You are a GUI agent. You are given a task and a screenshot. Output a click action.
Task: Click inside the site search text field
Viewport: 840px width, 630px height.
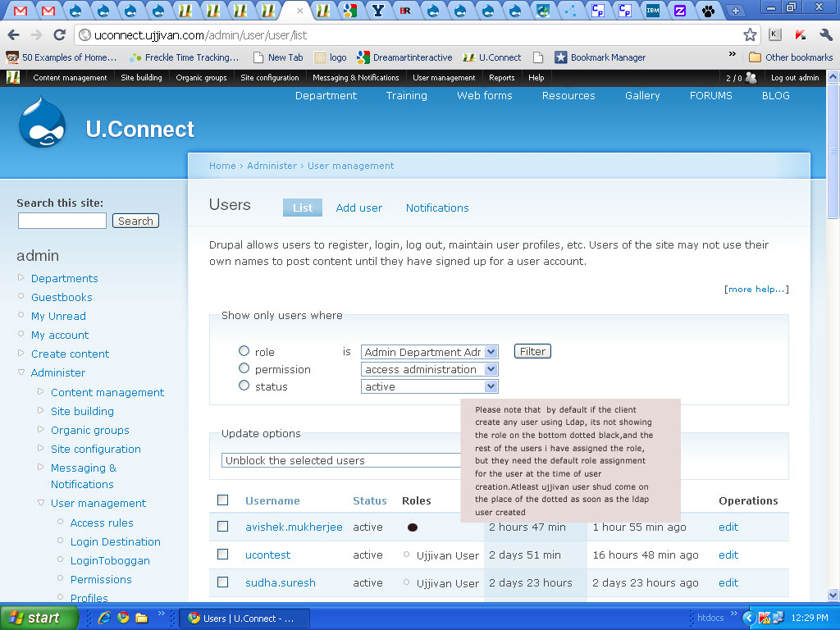pyautogui.click(x=62, y=221)
